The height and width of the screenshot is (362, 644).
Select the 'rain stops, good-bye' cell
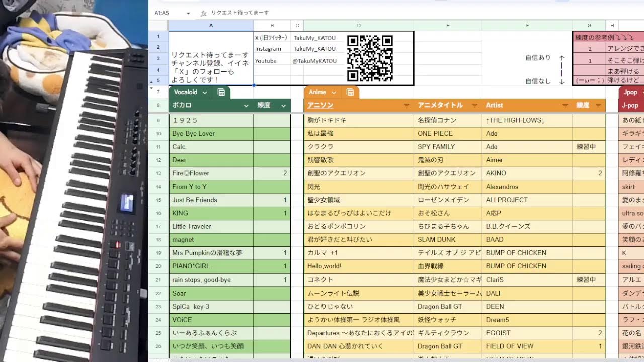point(211,280)
